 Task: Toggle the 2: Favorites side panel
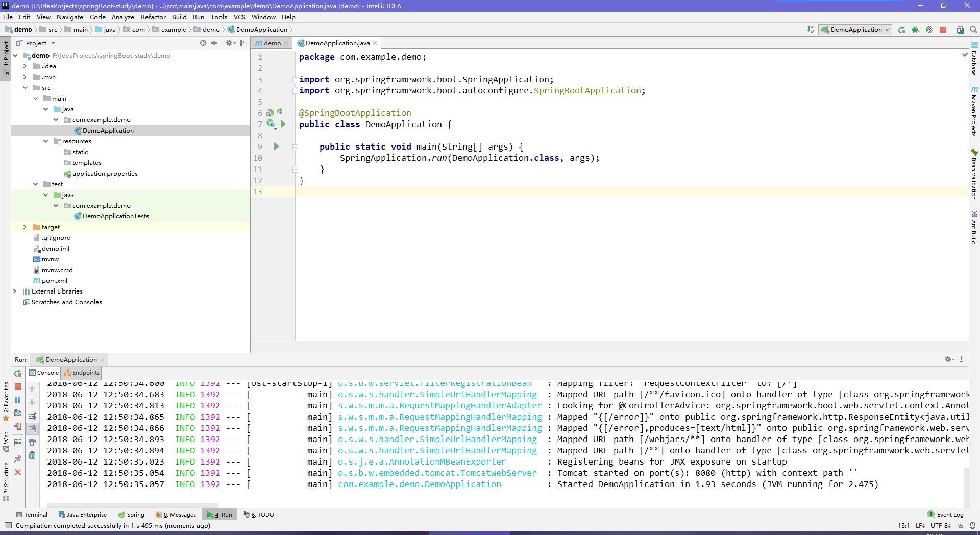(x=6, y=401)
